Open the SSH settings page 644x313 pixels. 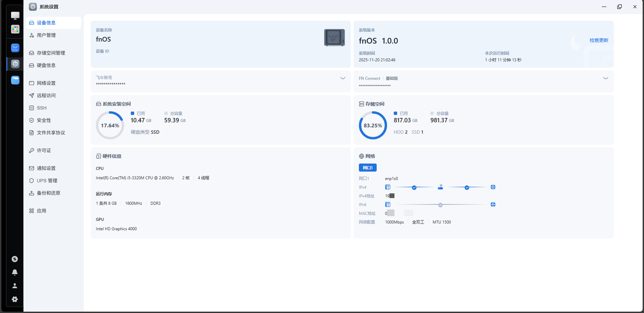coord(54,108)
